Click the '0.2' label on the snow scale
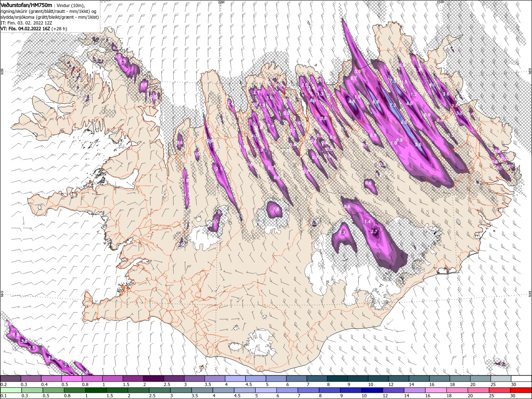 (x=3, y=384)
